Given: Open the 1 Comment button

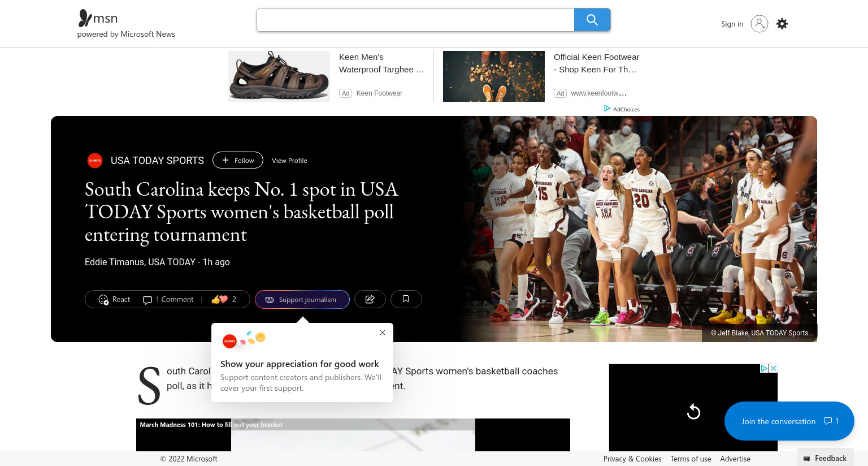Looking at the screenshot, I should (168, 299).
